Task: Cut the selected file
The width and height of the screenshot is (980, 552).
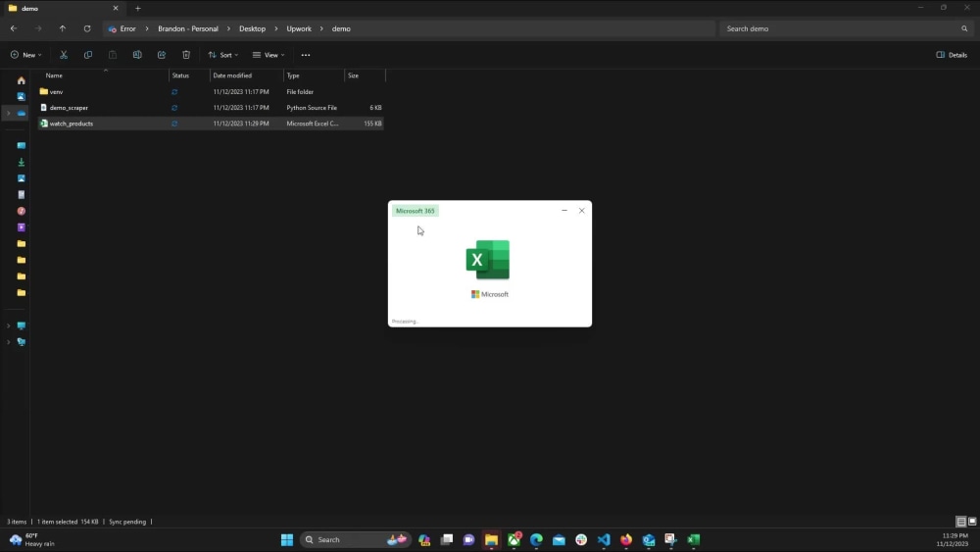Action: click(64, 55)
